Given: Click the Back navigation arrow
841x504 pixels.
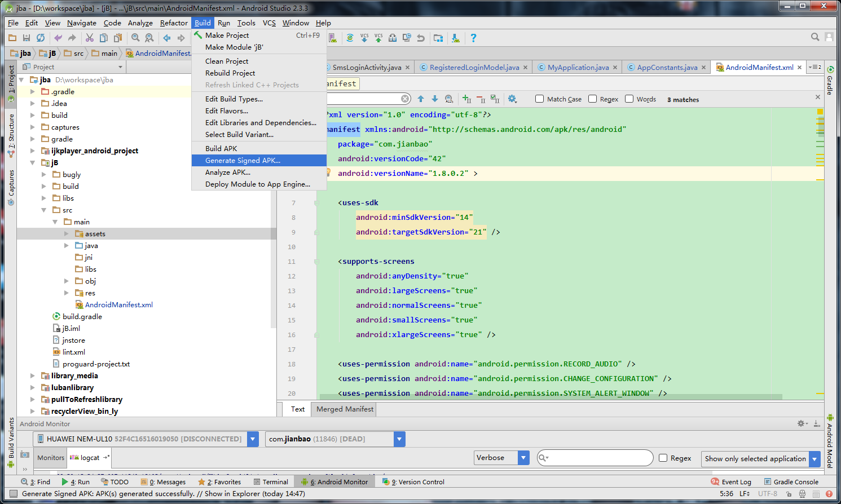Looking at the screenshot, I should (167, 38).
